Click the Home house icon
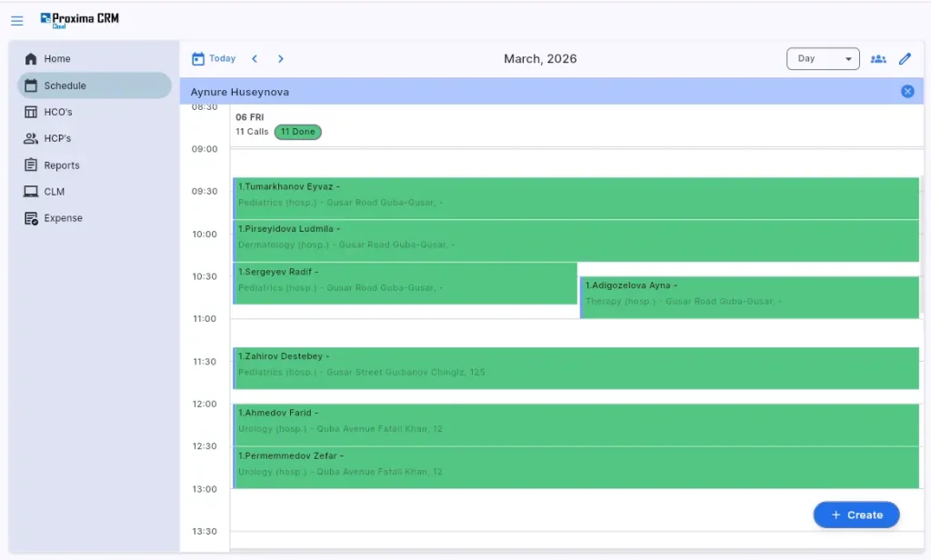931x560 pixels. (31, 59)
